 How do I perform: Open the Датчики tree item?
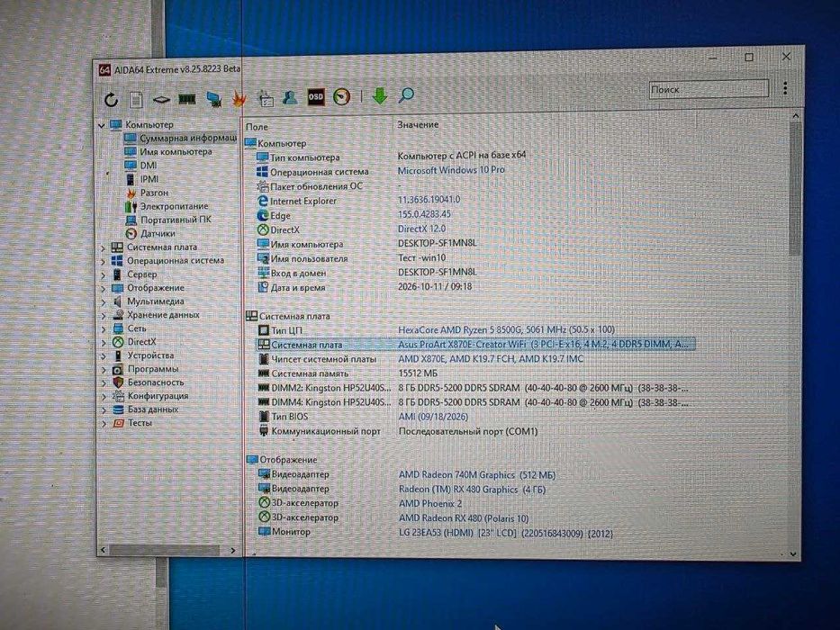point(150,234)
